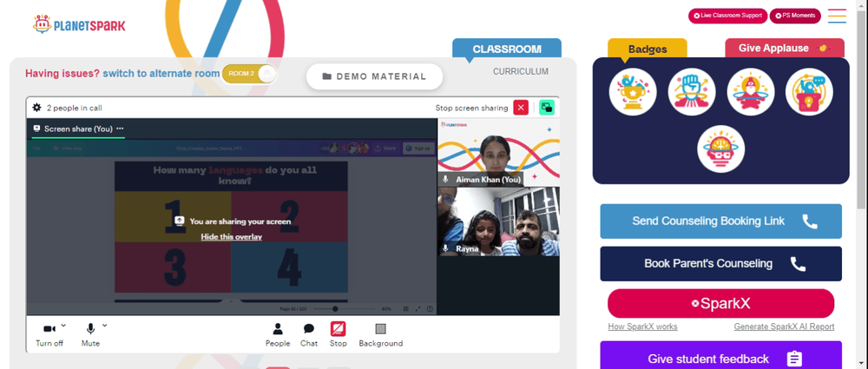This screenshot has width=868, height=369.
Task: Select Screen share (You) tab
Action: 78,128
